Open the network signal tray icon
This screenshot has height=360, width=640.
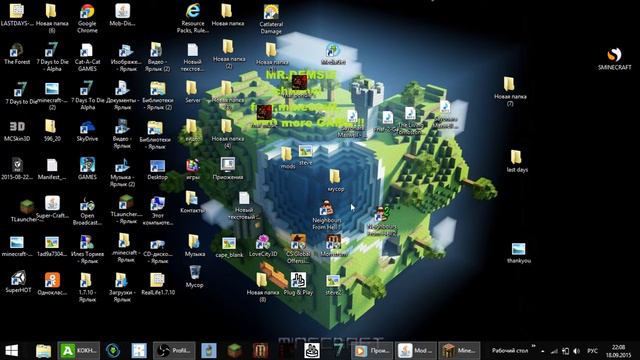pyautogui.click(x=554, y=351)
